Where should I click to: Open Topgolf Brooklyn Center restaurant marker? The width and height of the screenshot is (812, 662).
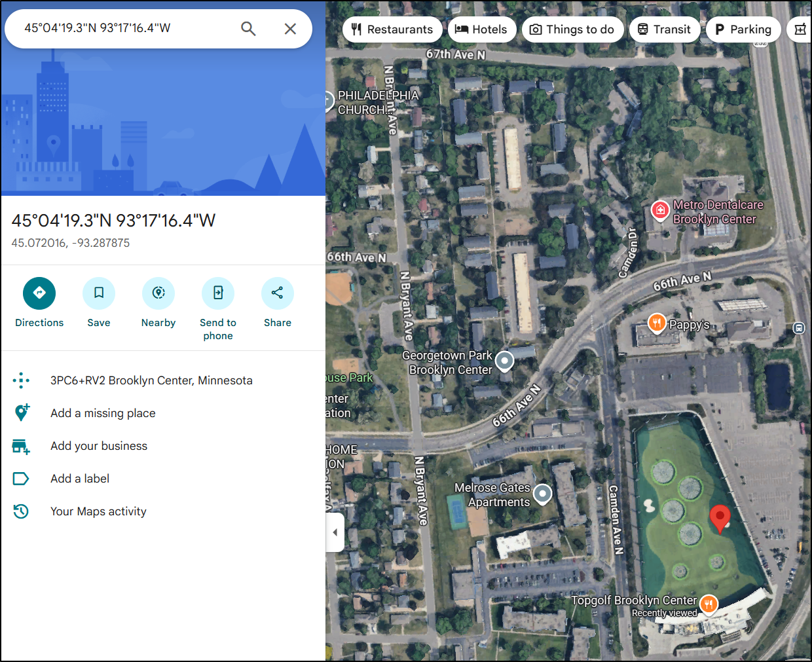click(x=709, y=604)
